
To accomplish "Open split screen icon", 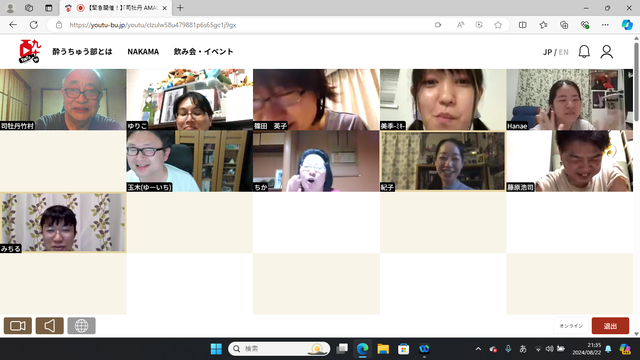I will point(522,25).
